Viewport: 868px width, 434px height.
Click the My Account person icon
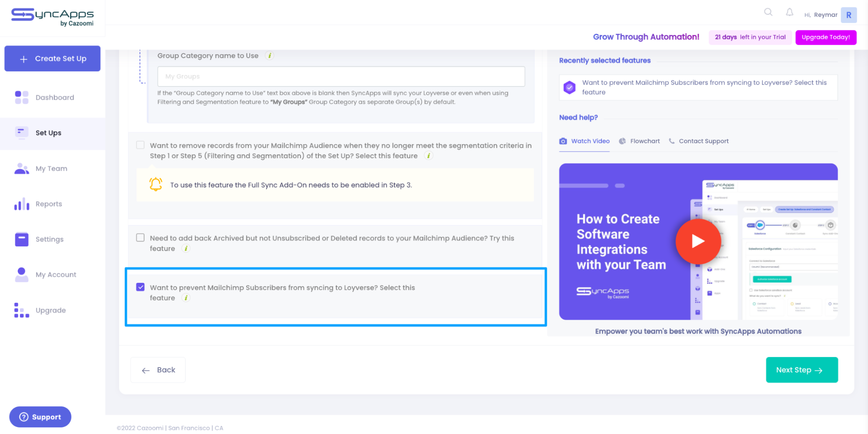click(22, 275)
